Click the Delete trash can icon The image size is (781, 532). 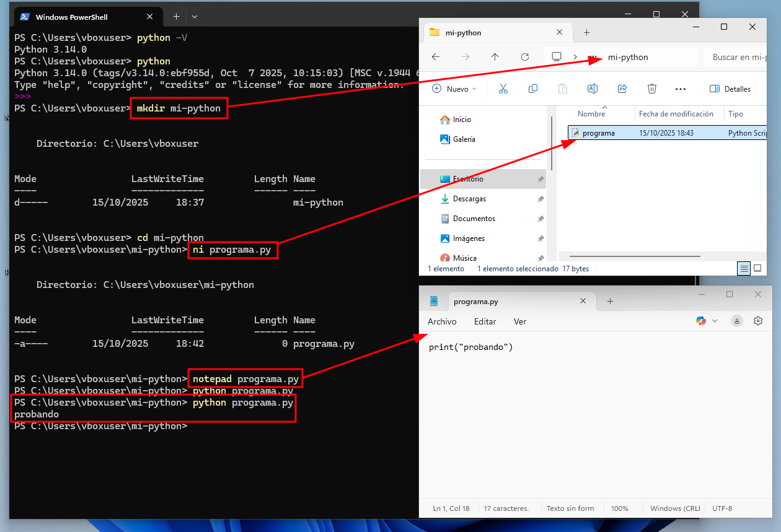coord(652,89)
